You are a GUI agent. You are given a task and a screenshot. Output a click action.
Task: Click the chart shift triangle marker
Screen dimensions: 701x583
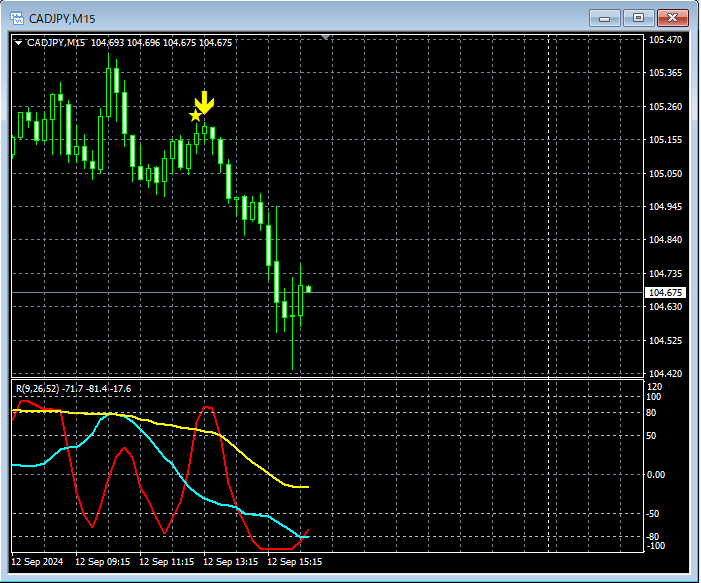click(326, 38)
